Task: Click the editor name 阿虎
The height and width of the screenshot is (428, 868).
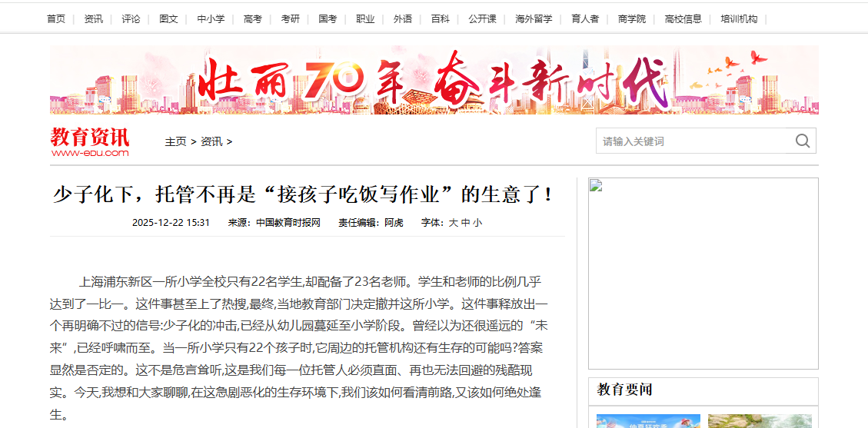Action: pos(394,223)
